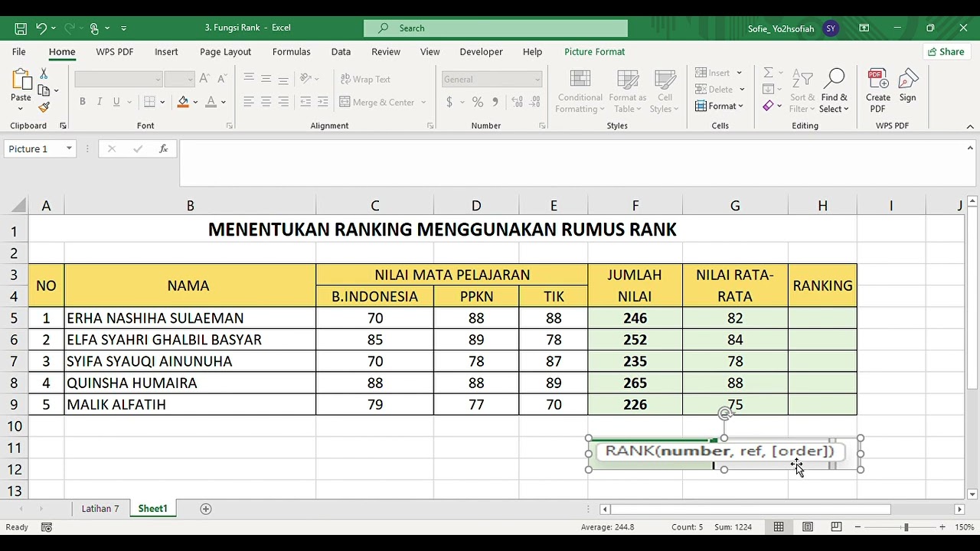The image size is (980, 551).
Task: Click Find & Select magnifier
Action: (x=834, y=92)
